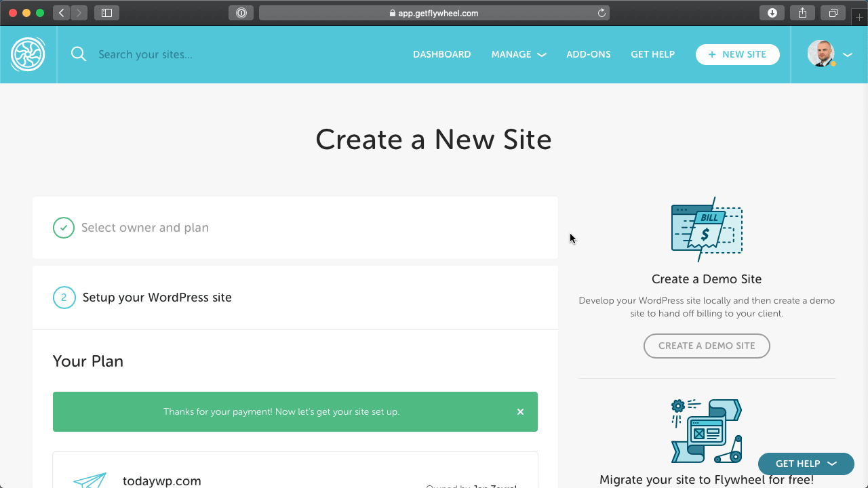Click the step 2 circle icon
Image resolution: width=868 pixels, height=488 pixels.
click(64, 298)
